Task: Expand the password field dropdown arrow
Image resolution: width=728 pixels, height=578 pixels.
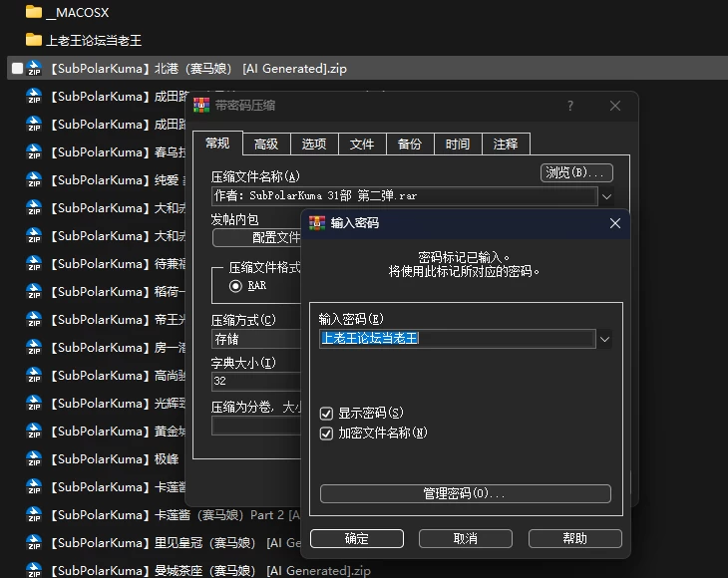Action: tap(604, 339)
